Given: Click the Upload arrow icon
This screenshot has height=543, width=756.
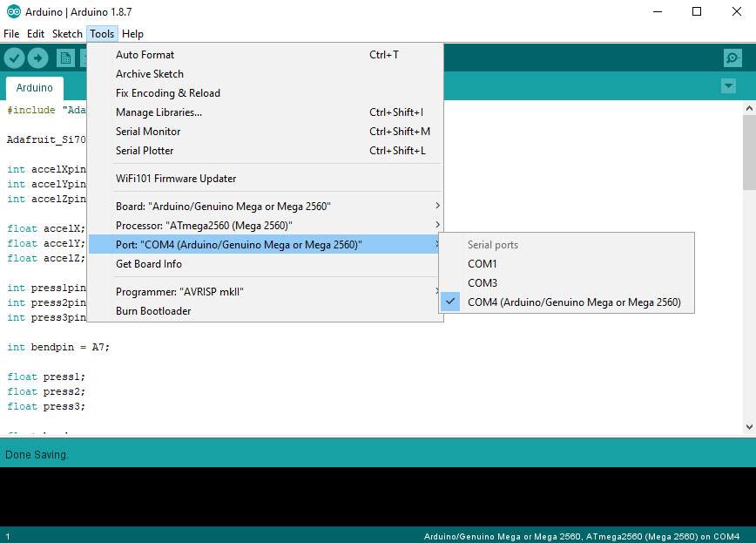Looking at the screenshot, I should tap(37, 58).
